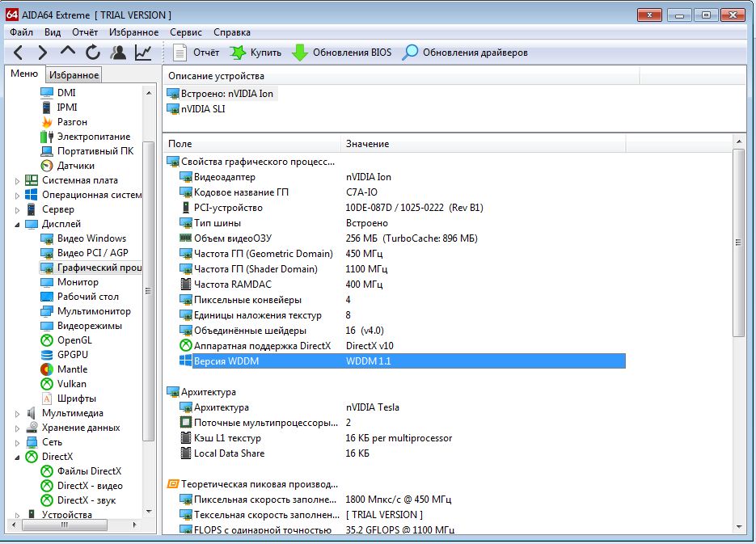
Task: Open the Файл menu
Action: click(x=21, y=32)
